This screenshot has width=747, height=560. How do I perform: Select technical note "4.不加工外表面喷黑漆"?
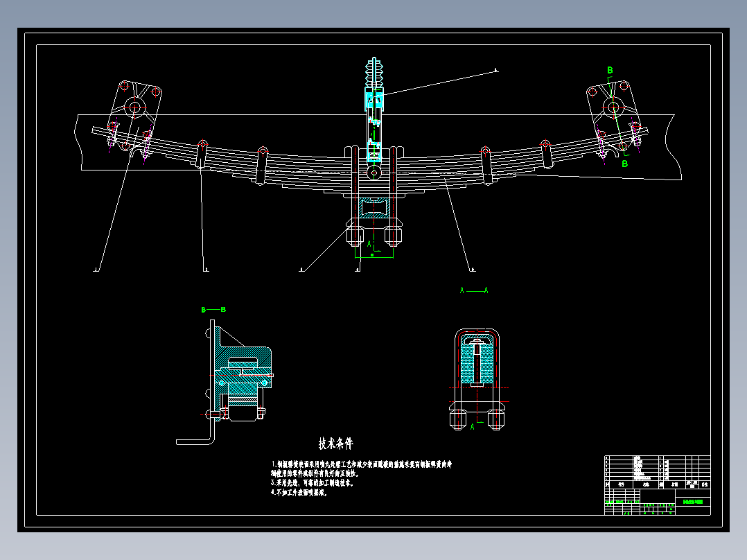click(299, 493)
